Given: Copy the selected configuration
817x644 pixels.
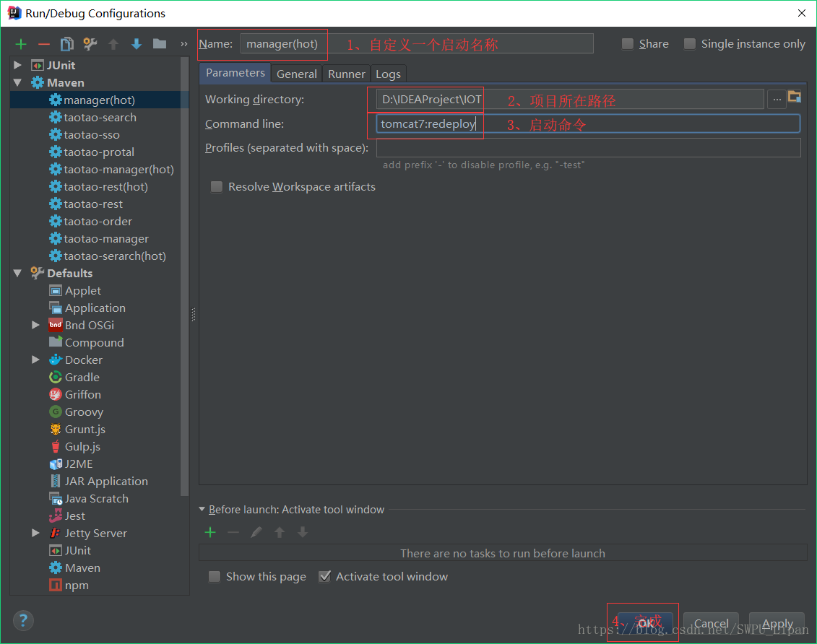Looking at the screenshot, I should 66,44.
